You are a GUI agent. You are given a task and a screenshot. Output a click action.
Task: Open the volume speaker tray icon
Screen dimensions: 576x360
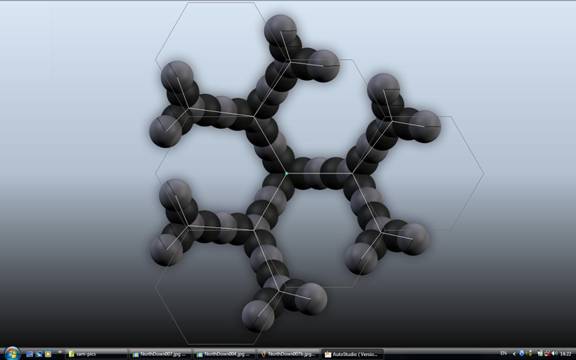coord(555,353)
